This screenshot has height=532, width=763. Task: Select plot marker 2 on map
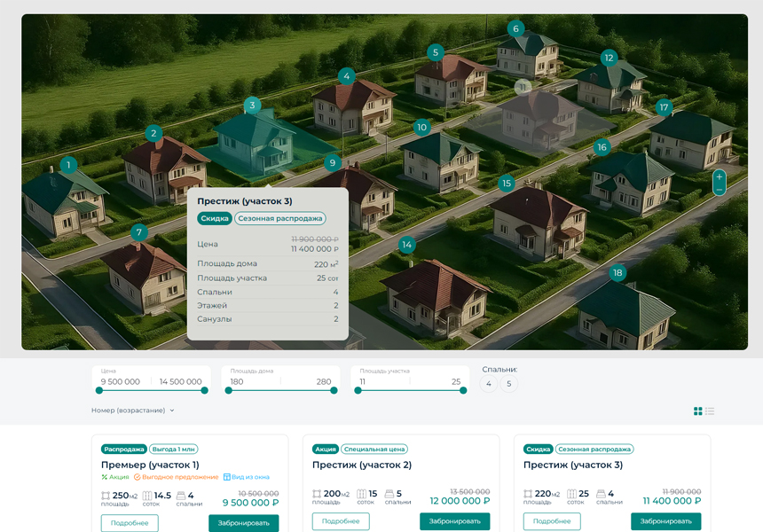[x=153, y=133]
